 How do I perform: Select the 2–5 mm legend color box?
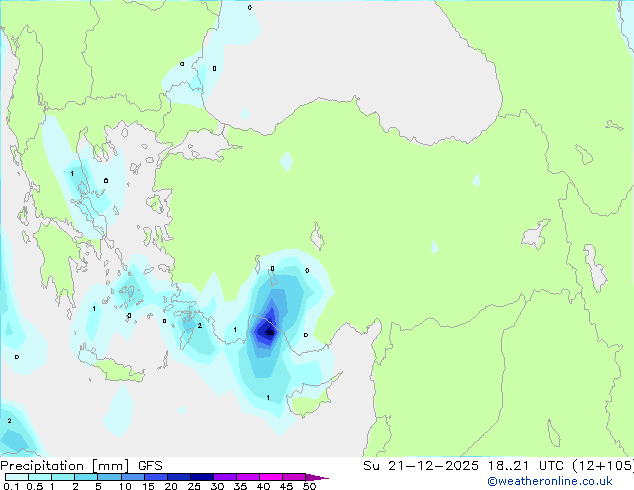pyautogui.click(x=86, y=477)
